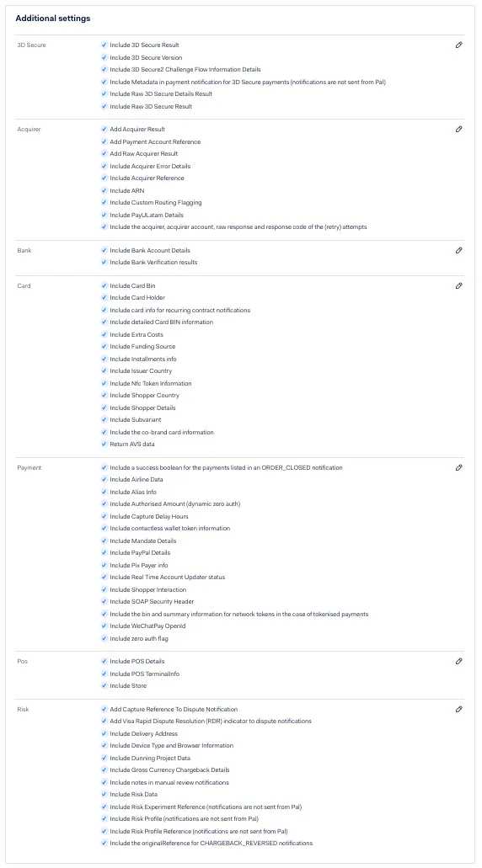
Task: Select the Include Funding Source option text
Action: point(142,347)
